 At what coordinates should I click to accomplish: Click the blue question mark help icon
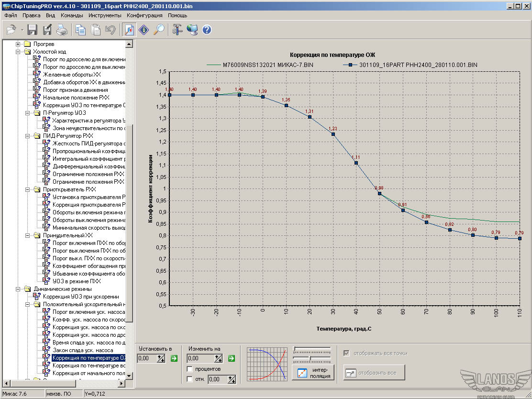coord(207,30)
